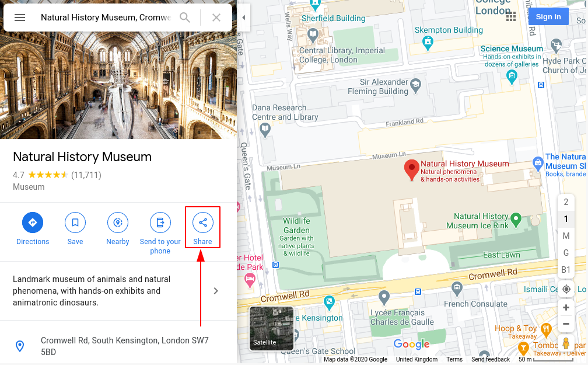Select Natural History Museum Ice Rink marker

[516, 220]
